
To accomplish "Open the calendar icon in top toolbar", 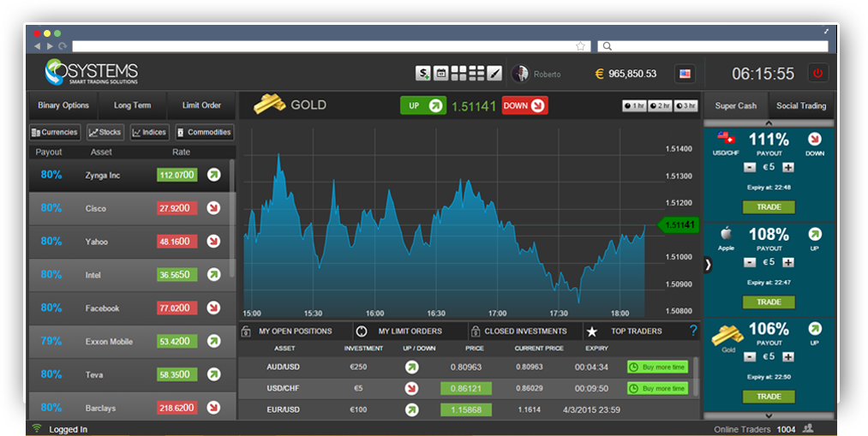I will pos(440,73).
